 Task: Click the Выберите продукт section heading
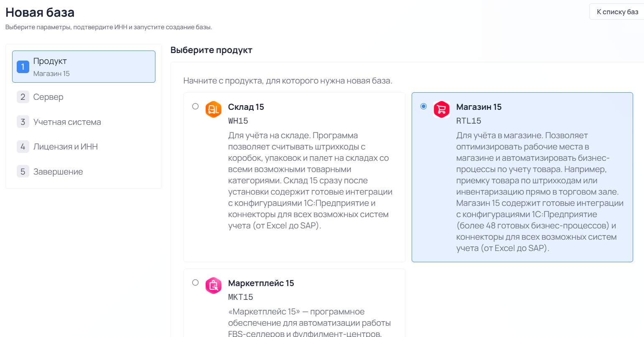tap(211, 50)
